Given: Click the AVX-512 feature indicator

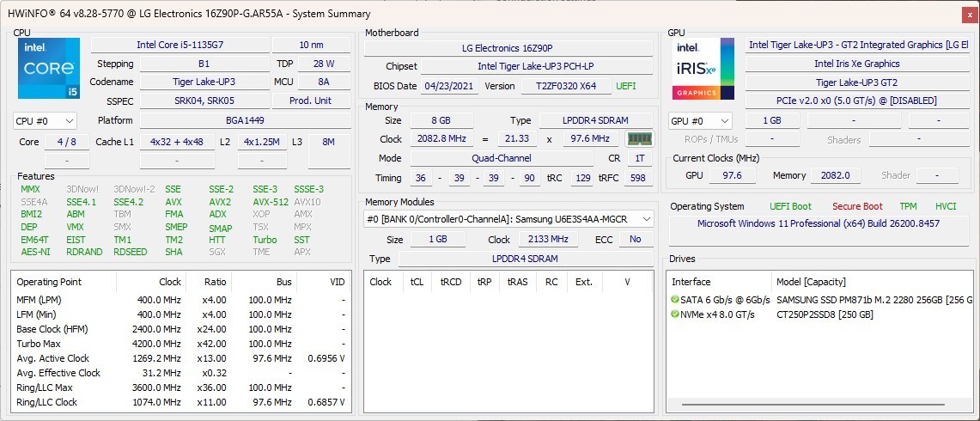Looking at the screenshot, I should tap(271, 202).
